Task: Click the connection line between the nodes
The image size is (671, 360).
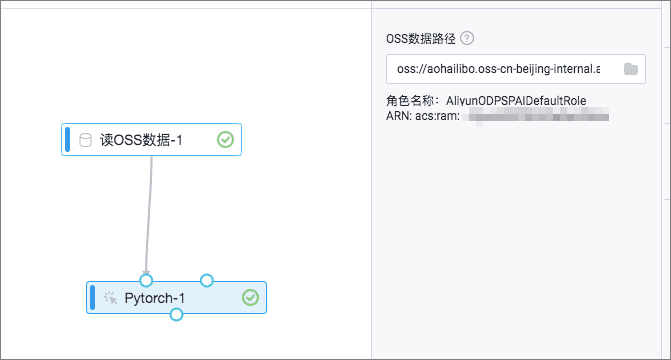Action: tap(149, 214)
